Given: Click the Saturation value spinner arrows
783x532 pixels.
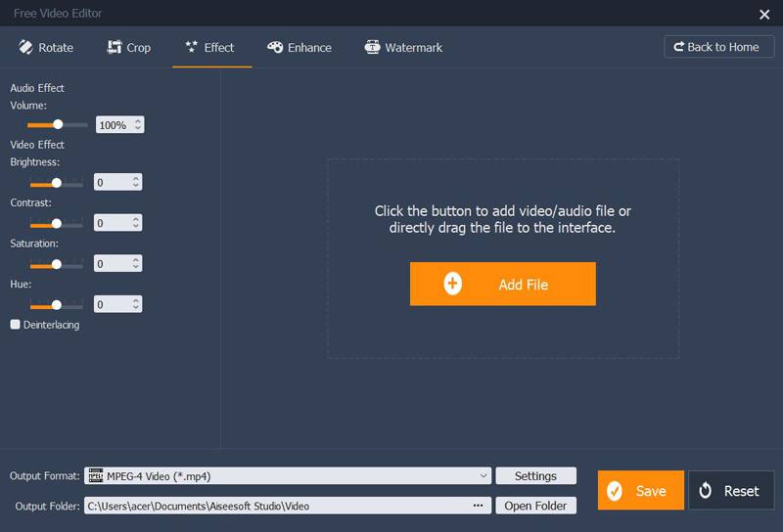Looking at the screenshot, I should (x=136, y=263).
